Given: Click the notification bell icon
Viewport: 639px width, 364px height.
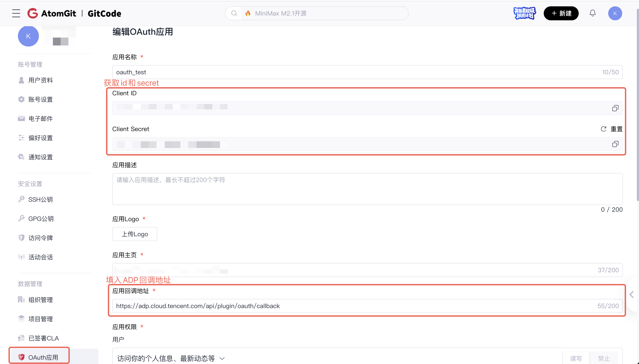Looking at the screenshot, I should [x=592, y=13].
